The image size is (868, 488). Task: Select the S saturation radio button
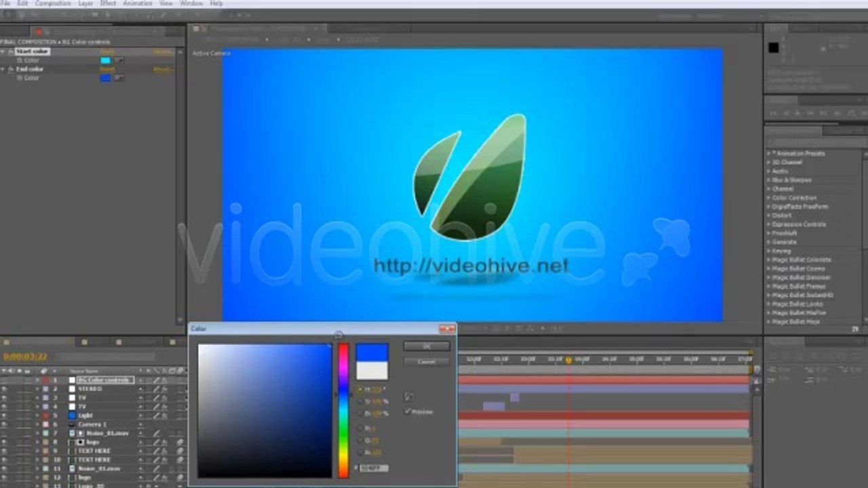(x=361, y=401)
